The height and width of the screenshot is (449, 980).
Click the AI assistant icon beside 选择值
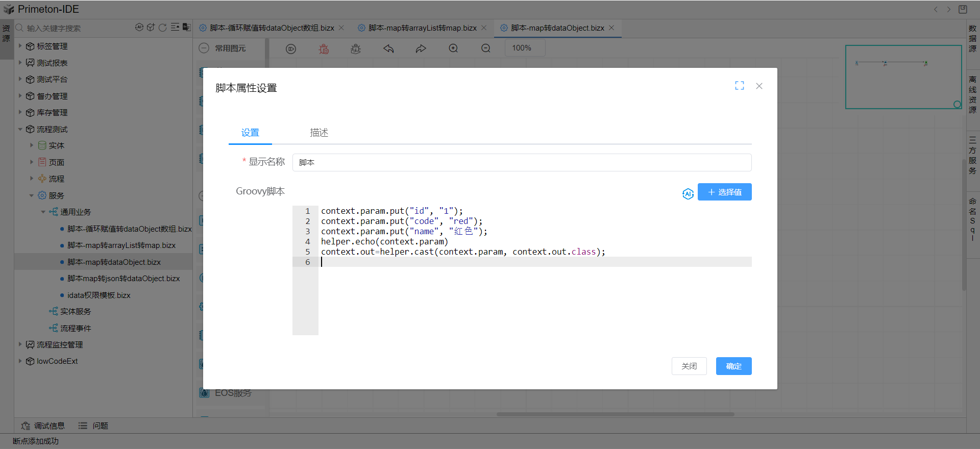click(688, 193)
